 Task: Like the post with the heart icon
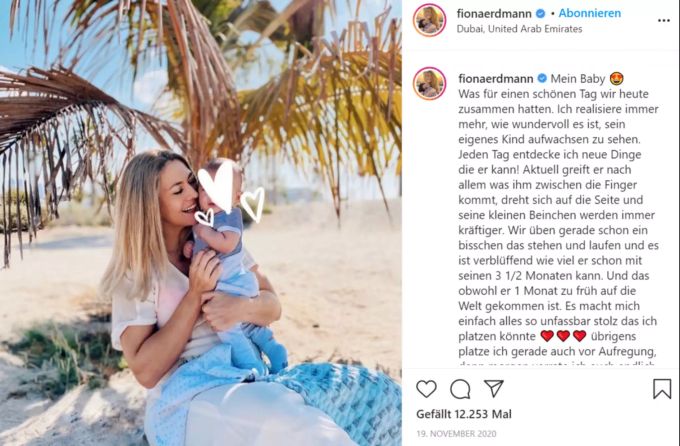[426, 389]
